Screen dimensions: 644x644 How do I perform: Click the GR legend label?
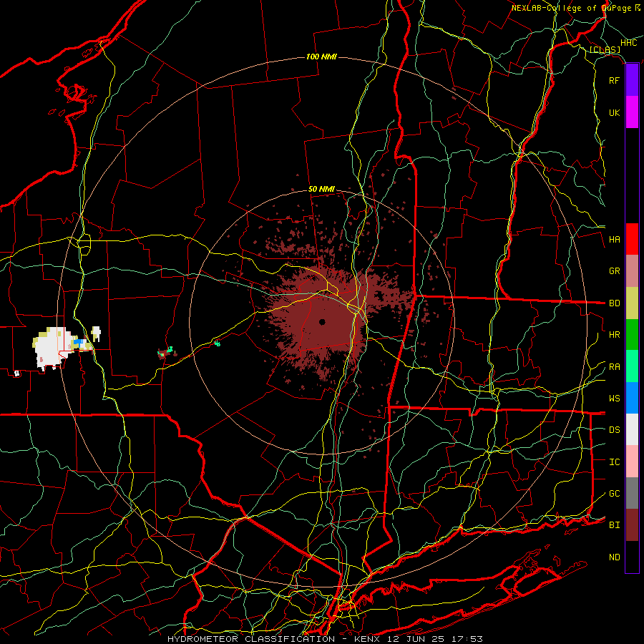(x=614, y=271)
